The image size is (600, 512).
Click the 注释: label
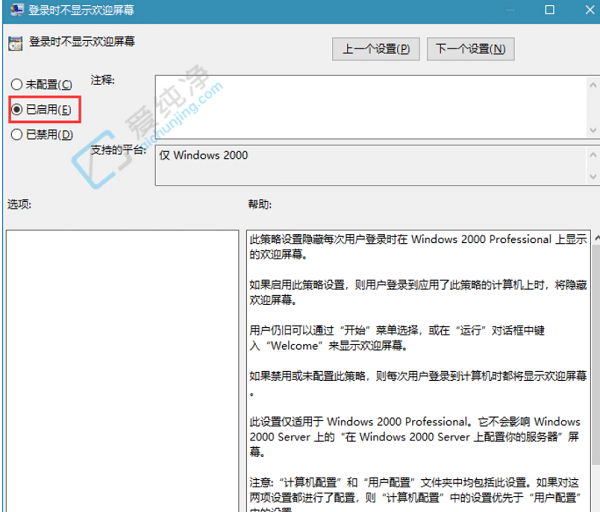pos(103,80)
